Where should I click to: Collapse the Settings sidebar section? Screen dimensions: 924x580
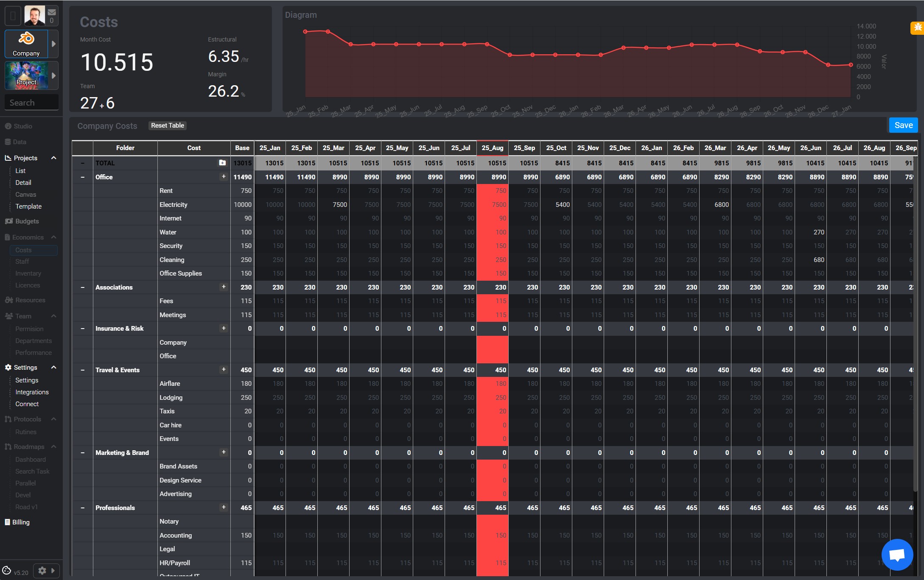[x=53, y=368]
